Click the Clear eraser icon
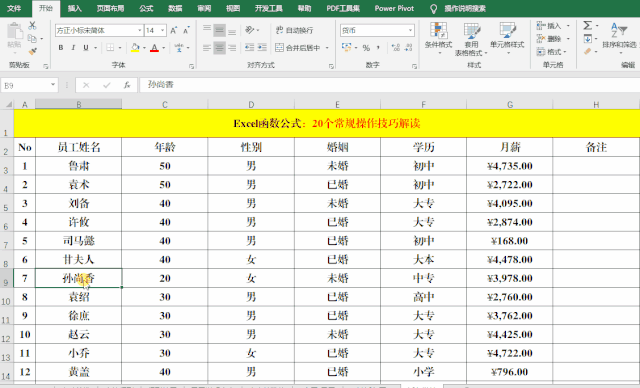640x388 pixels. 587,51
